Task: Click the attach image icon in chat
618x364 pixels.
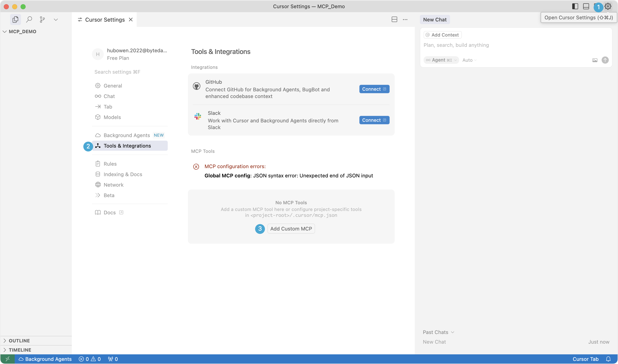Action: pos(595,60)
